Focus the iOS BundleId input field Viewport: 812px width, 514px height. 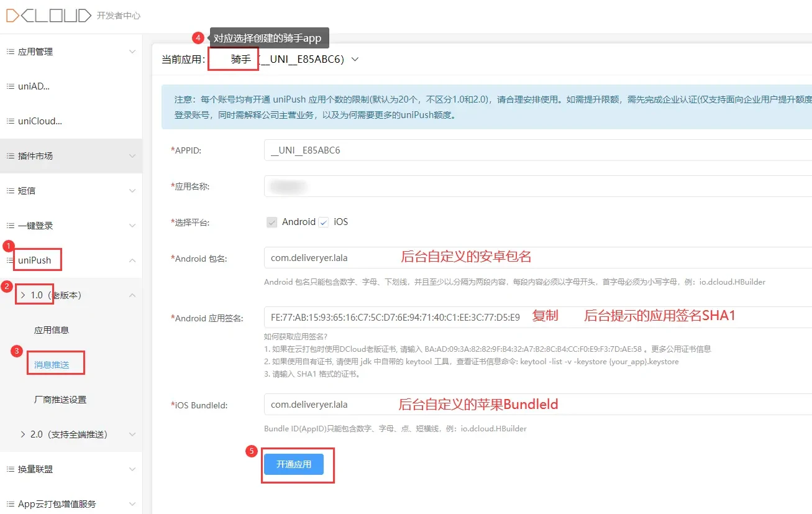pyautogui.click(x=538, y=404)
